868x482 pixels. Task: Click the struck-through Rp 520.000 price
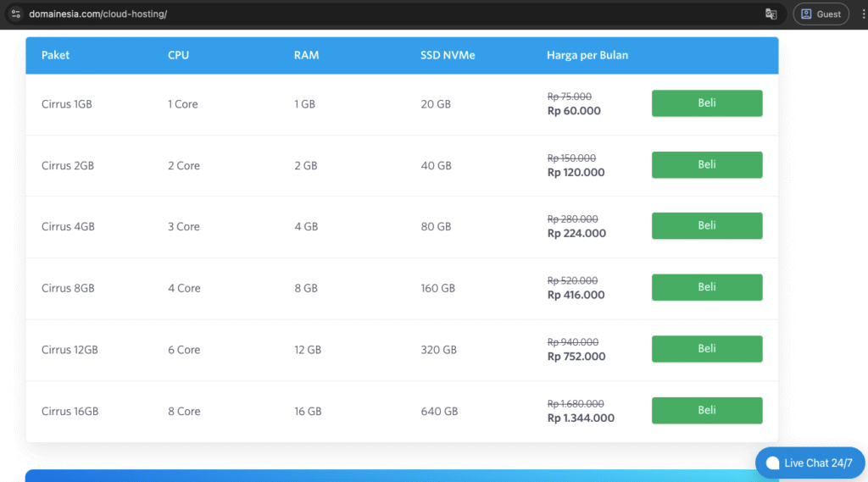click(572, 280)
